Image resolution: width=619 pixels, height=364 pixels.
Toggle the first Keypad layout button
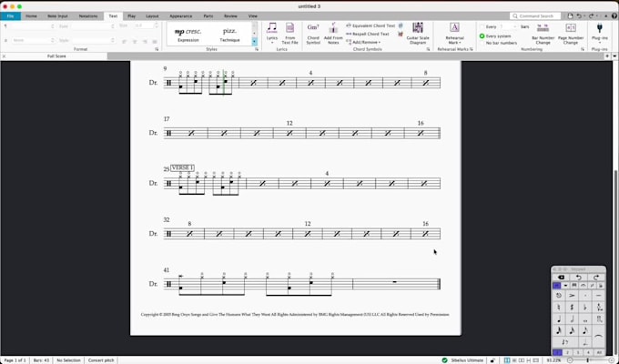click(x=556, y=286)
